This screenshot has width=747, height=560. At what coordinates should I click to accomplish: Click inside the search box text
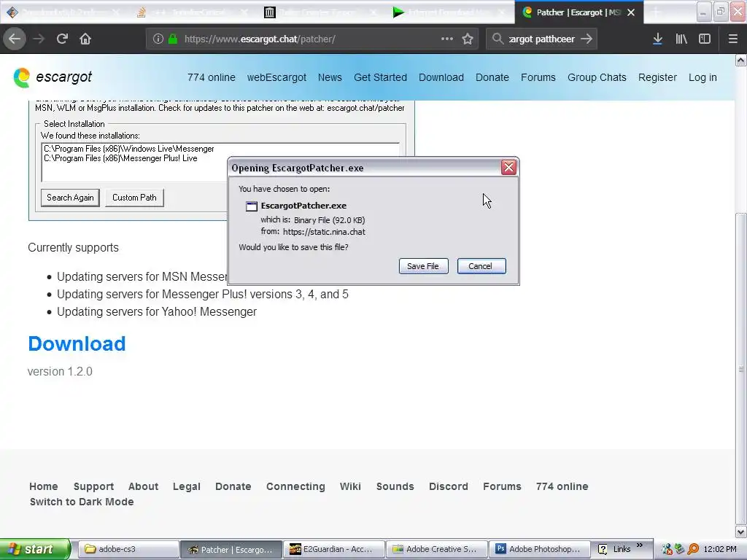pyautogui.click(x=542, y=39)
